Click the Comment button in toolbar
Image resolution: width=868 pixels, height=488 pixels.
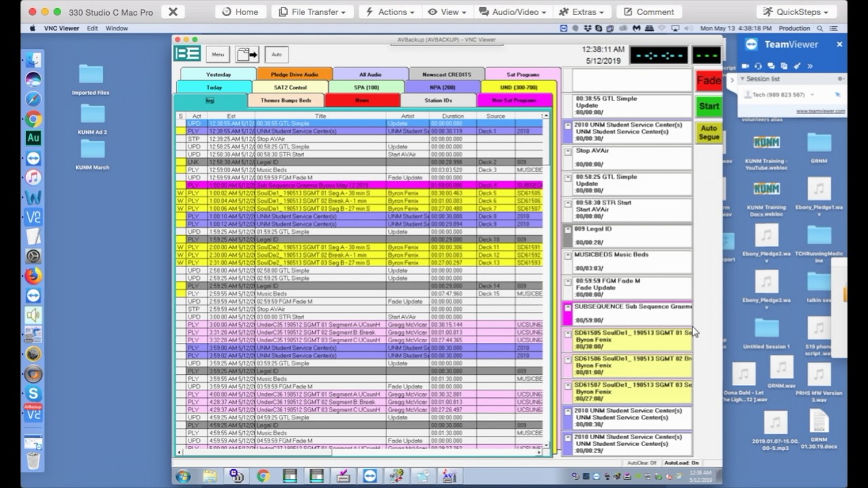[649, 12]
